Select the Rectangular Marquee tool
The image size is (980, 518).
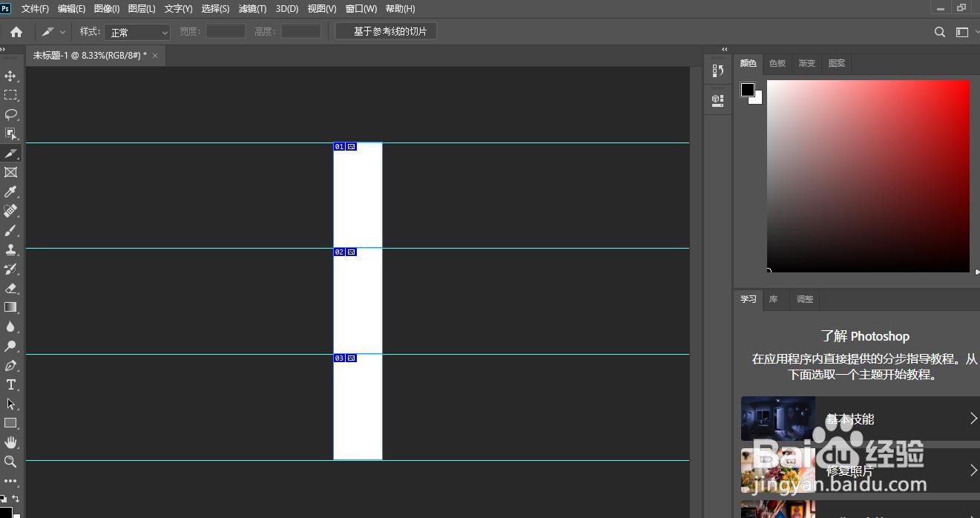10,95
